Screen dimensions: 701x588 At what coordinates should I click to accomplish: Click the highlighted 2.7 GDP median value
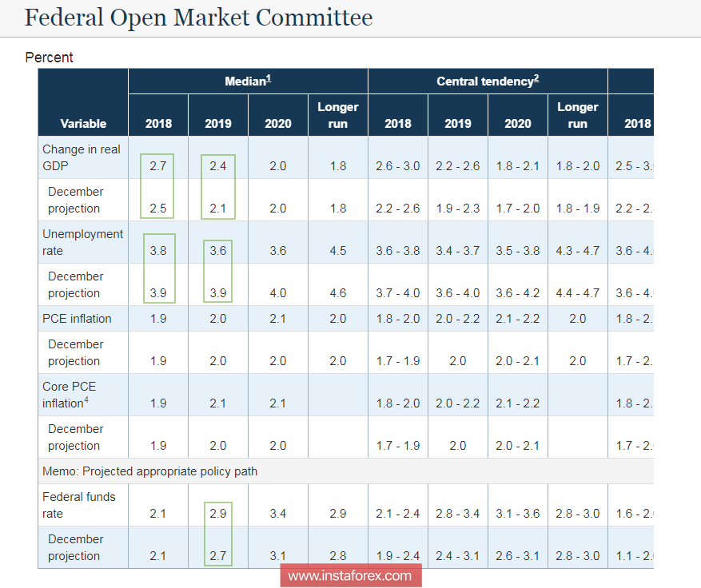click(x=157, y=166)
